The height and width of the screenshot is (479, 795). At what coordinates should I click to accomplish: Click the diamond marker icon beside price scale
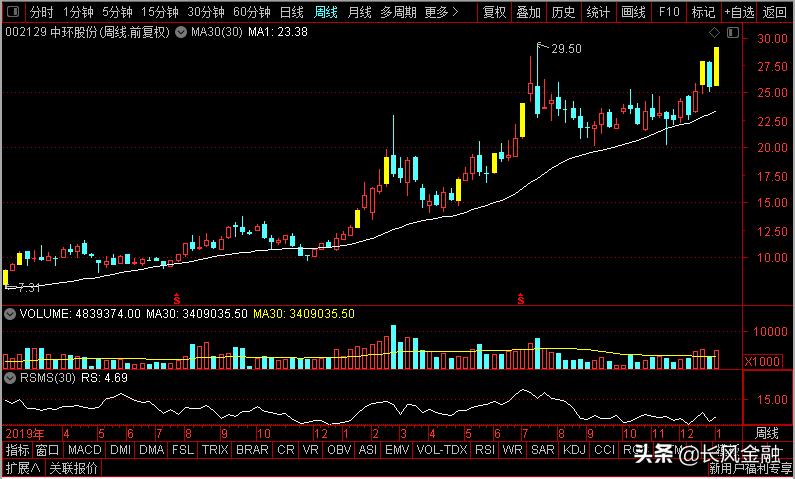pyautogui.click(x=714, y=33)
